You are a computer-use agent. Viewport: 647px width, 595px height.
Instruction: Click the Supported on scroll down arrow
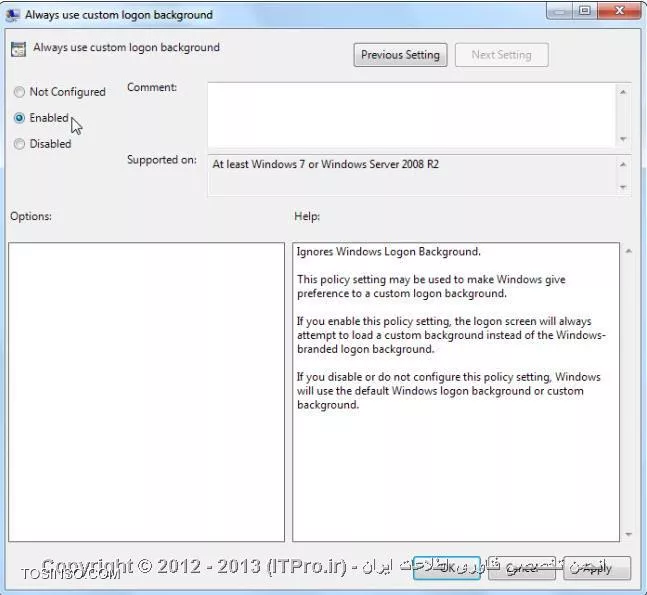(623, 187)
